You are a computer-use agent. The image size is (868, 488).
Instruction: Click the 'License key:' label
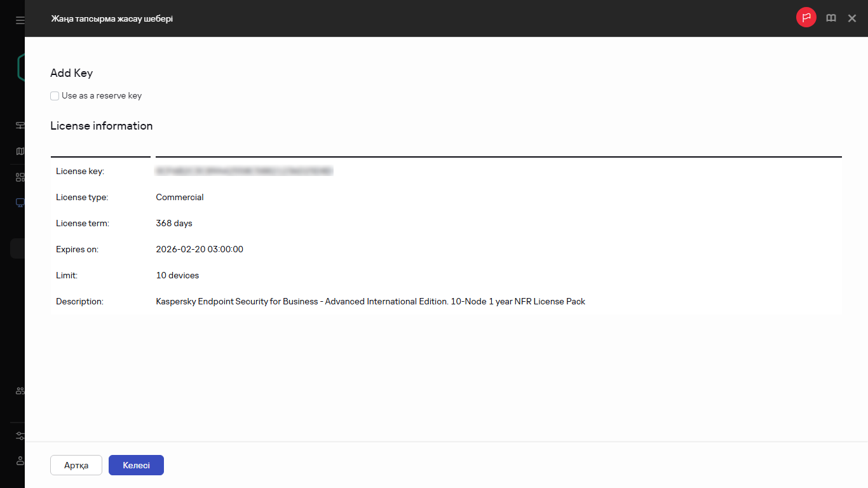80,171
